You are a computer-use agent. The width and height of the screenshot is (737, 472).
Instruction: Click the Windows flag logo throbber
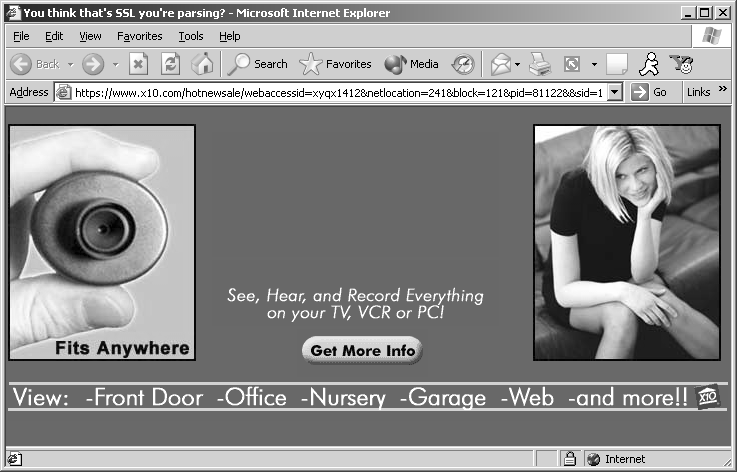coord(712,36)
